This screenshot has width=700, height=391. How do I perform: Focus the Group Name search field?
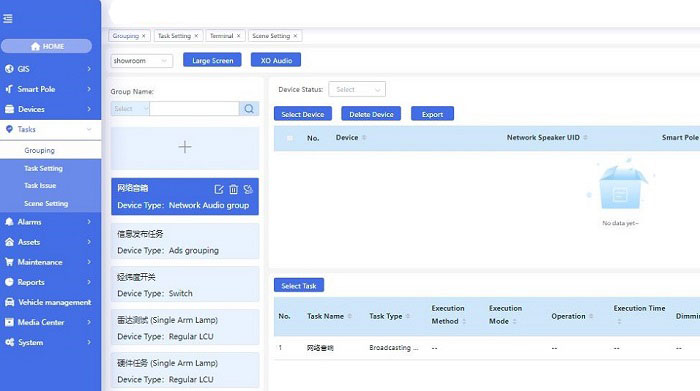click(194, 108)
